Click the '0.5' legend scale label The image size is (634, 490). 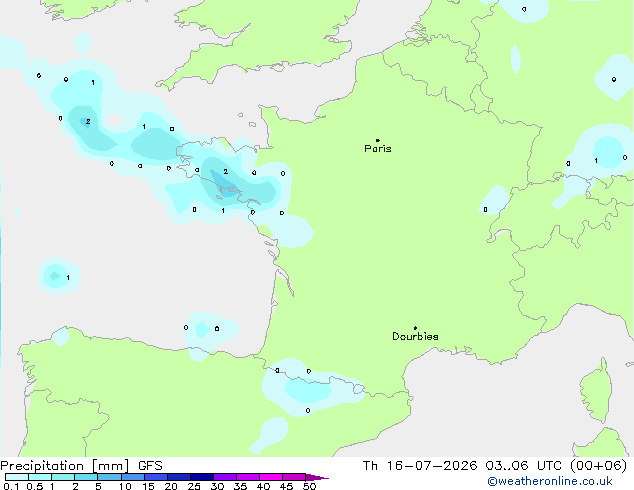point(35,486)
